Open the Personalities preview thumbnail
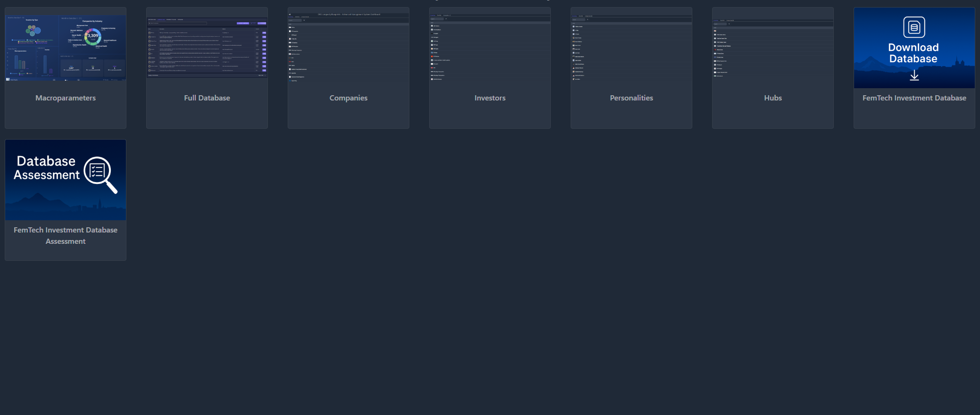The height and width of the screenshot is (415, 980). 631,48
